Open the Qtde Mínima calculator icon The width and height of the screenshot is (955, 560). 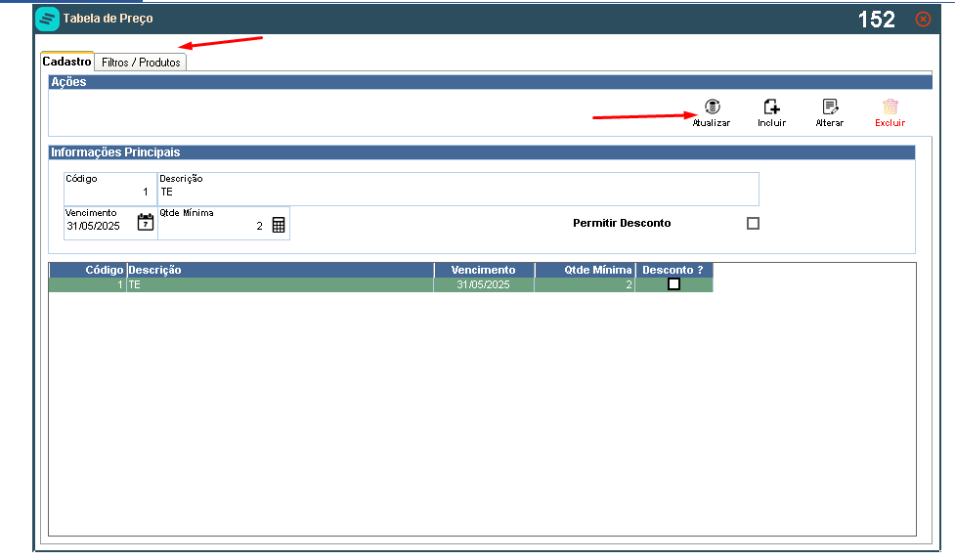(279, 225)
